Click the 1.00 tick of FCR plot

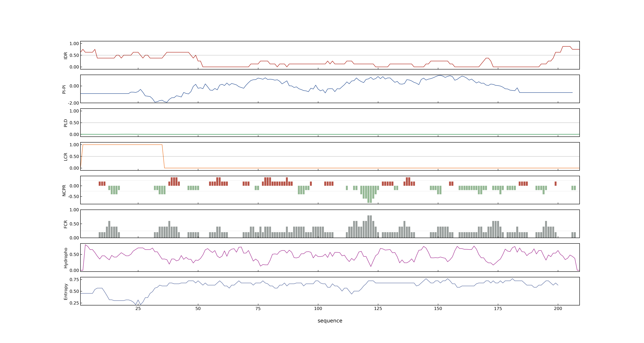click(74, 210)
